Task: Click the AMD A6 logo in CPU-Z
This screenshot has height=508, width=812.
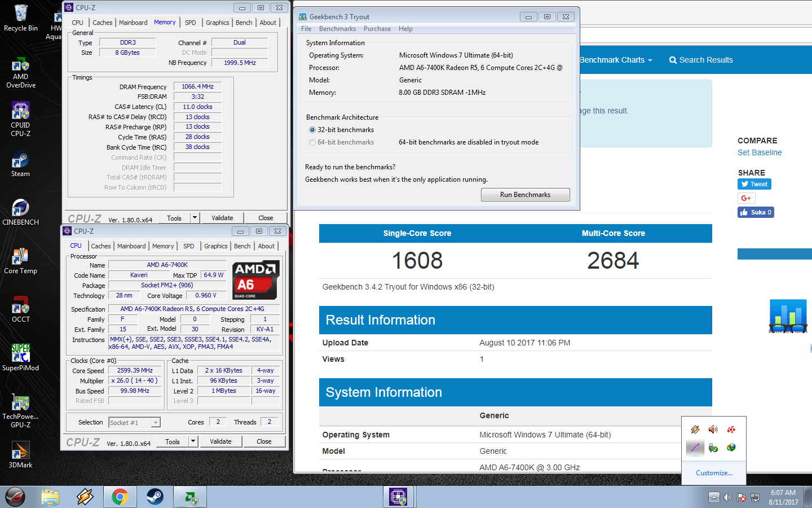Action: (x=255, y=280)
